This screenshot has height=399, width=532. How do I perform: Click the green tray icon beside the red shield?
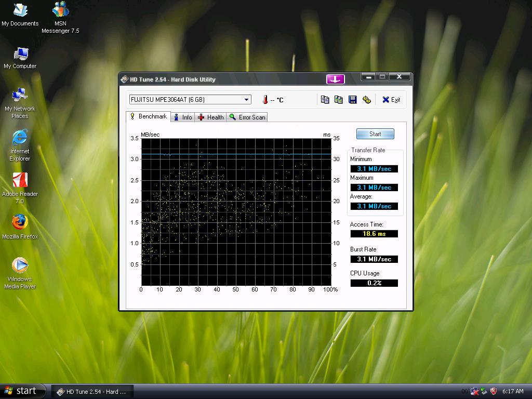pos(484,391)
